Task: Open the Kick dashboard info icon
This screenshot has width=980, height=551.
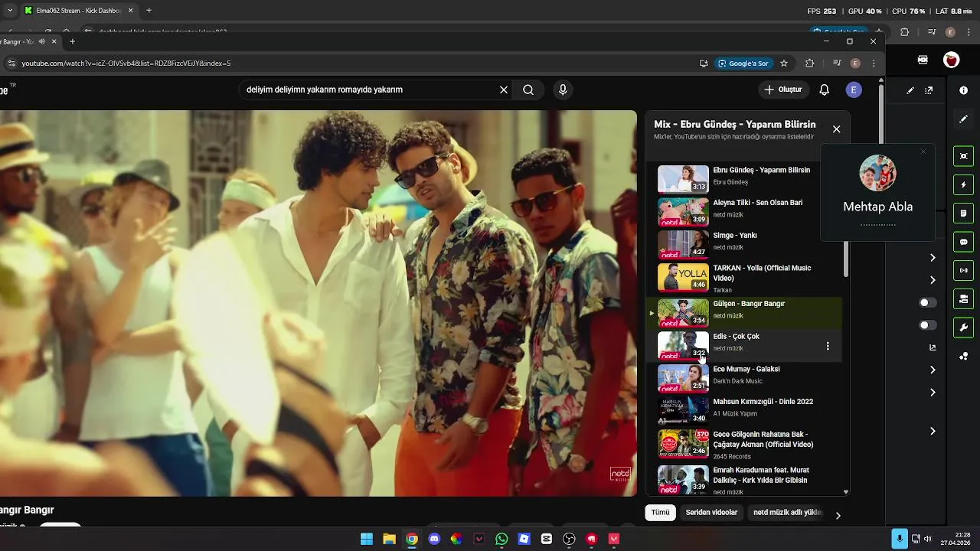Action: point(963,90)
